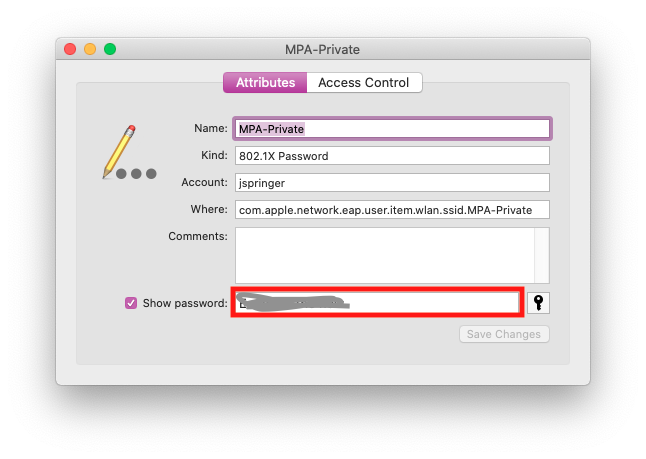This screenshot has height=459, width=646.
Task: Click the "Comments:" label
Action: coord(198,236)
